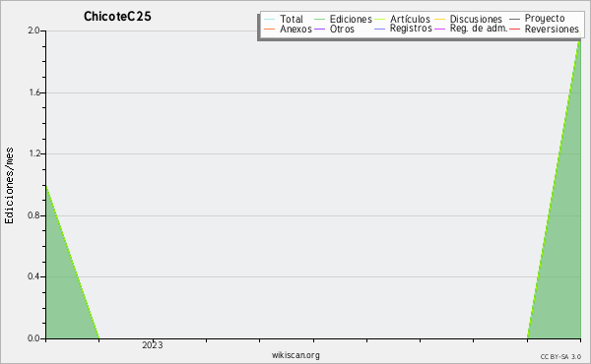Image resolution: width=591 pixels, height=364 pixels.
Task: Click the 0.8 y-axis tick label
Action: coord(33,215)
